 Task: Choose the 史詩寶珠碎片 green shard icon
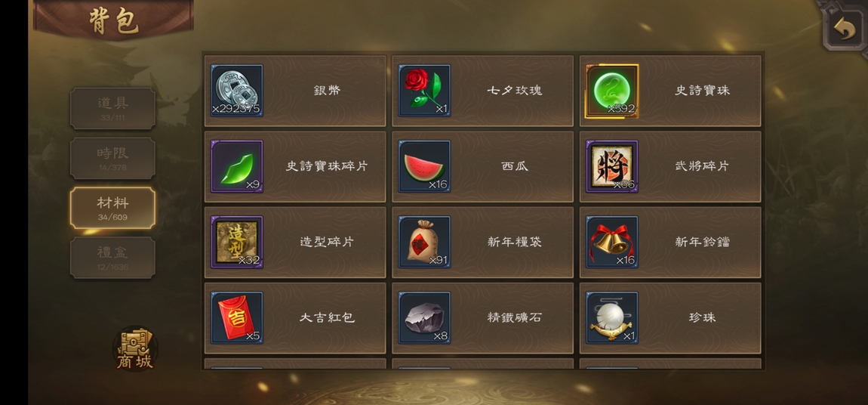237,166
